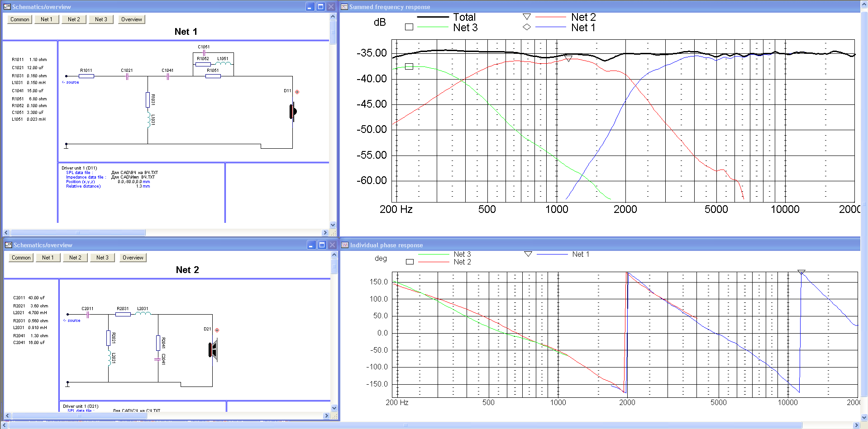Click the diamond Net 1 legend marker in frequency plot
The width and height of the screenshot is (868, 429).
(x=526, y=27)
